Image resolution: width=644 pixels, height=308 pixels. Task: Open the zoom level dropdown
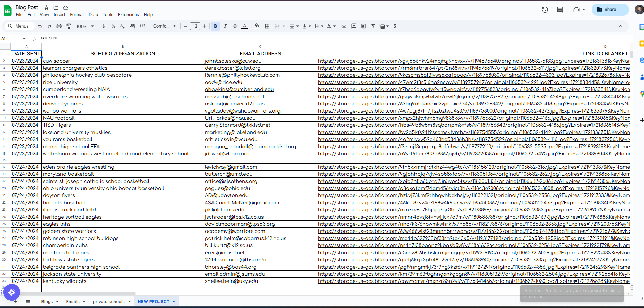click(84, 26)
